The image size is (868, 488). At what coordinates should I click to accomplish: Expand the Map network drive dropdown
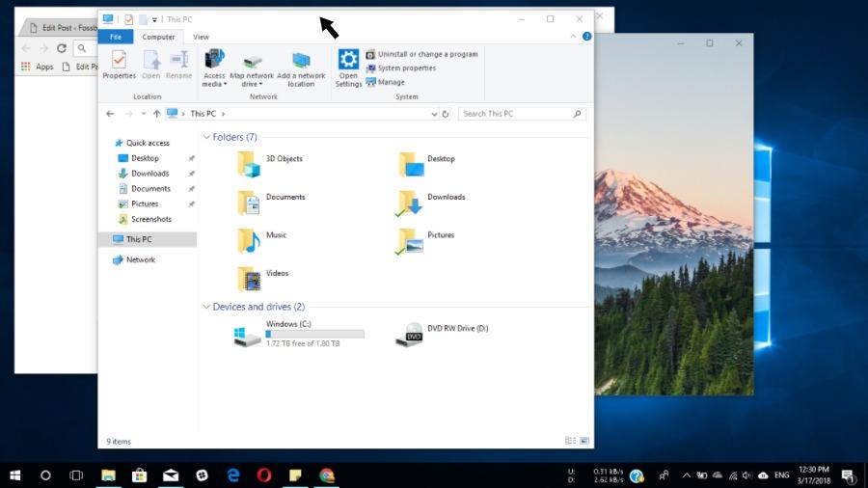point(252,84)
